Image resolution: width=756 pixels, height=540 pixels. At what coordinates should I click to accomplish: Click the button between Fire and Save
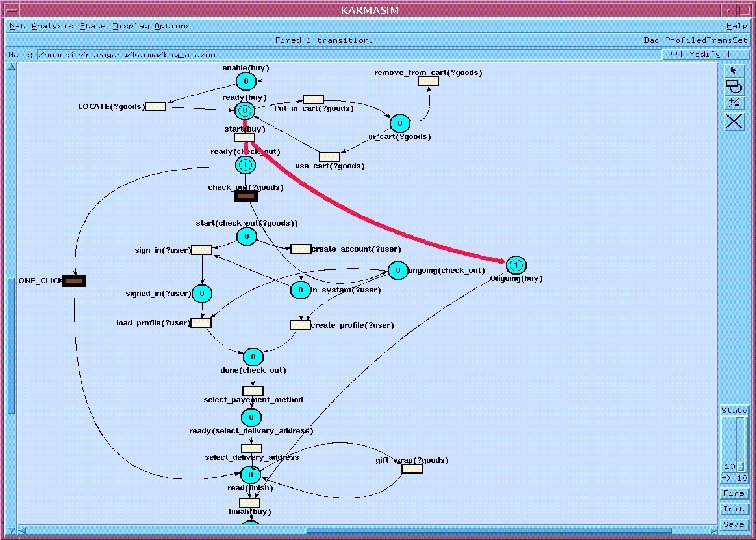click(733, 509)
